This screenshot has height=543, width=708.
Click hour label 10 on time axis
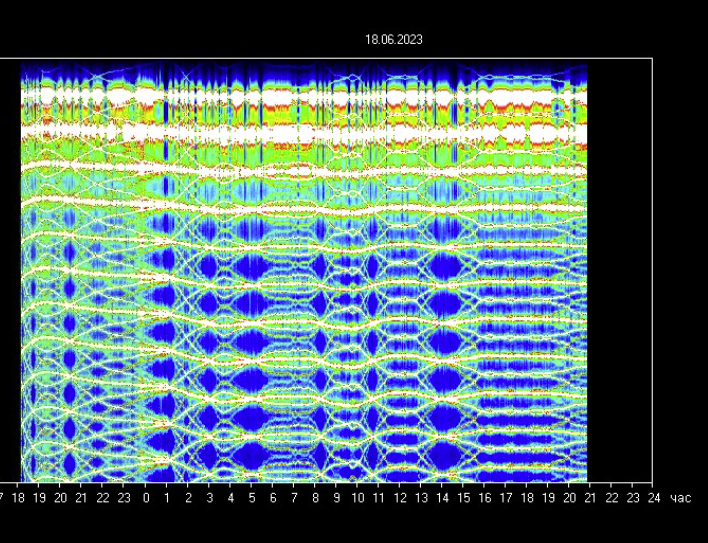click(x=358, y=498)
